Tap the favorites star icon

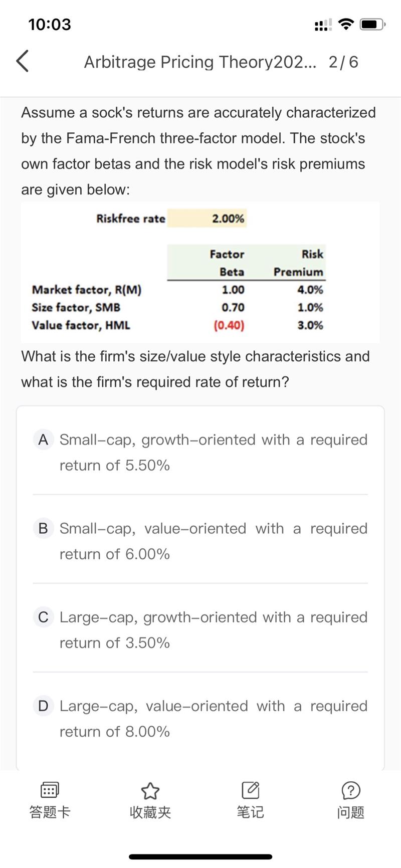150,790
